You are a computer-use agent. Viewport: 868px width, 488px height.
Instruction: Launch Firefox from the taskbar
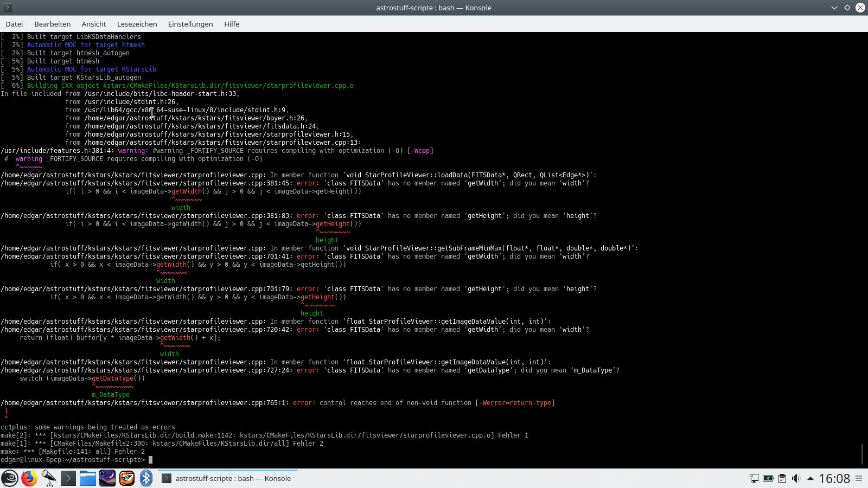pyautogui.click(x=29, y=478)
